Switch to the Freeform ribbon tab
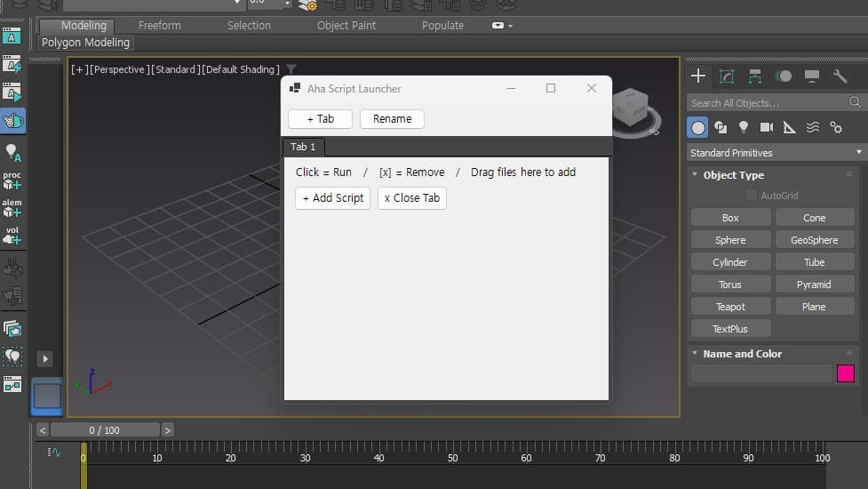 tap(159, 26)
